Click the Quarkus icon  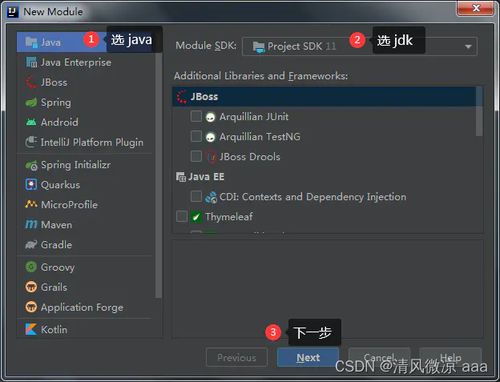[31, 184]
